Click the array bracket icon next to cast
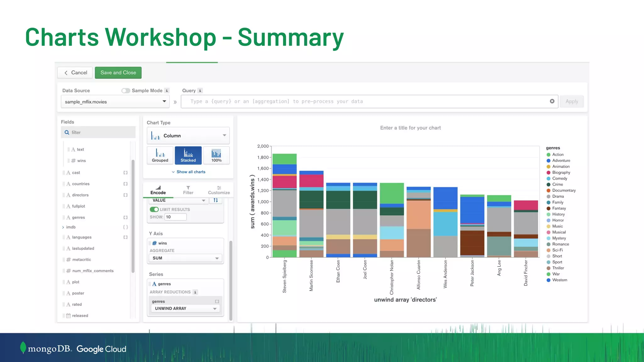Screen dimensions: 644x362 125,173
